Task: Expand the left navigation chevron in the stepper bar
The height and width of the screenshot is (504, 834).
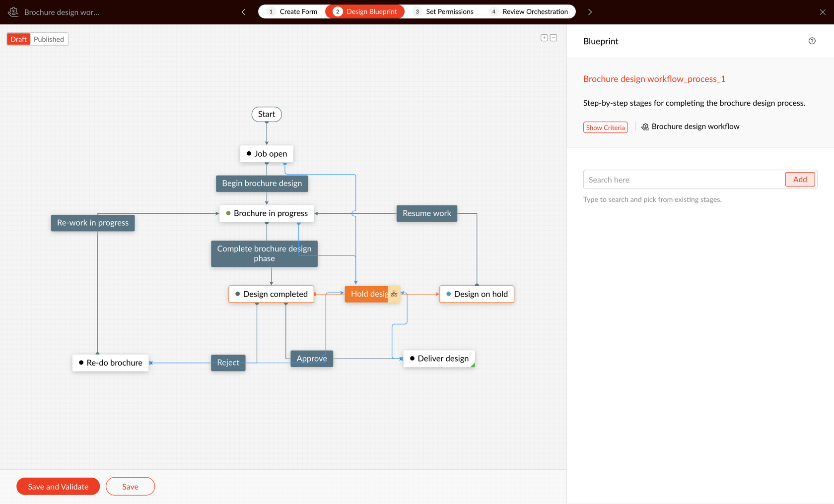Action: tap(243, 11)
